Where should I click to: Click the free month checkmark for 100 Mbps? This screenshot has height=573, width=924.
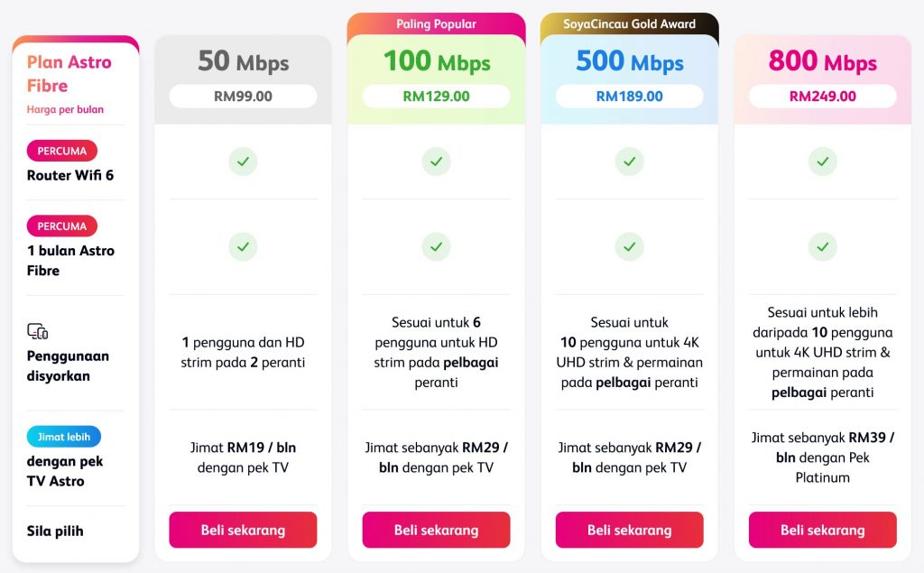click(x=436, y=247)
